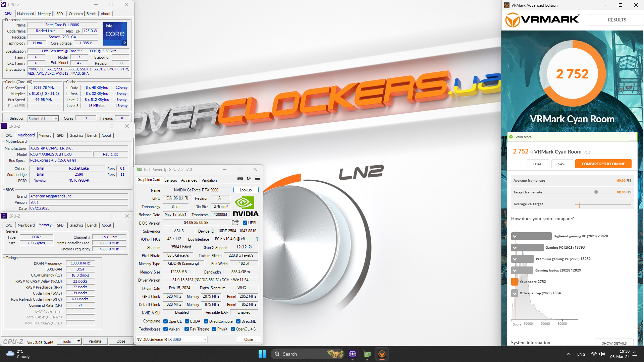The height and width of the screenshot is (362, 644).
Task: Open the RESULTS tab in VRMark
Action: 617,20
